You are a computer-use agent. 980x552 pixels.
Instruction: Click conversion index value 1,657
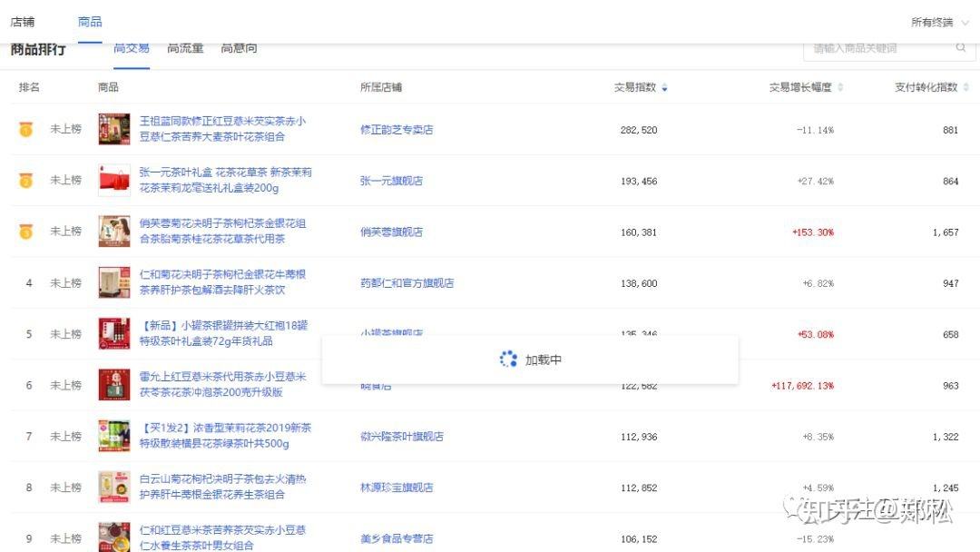pyautogui.click(x=946, y=232)
